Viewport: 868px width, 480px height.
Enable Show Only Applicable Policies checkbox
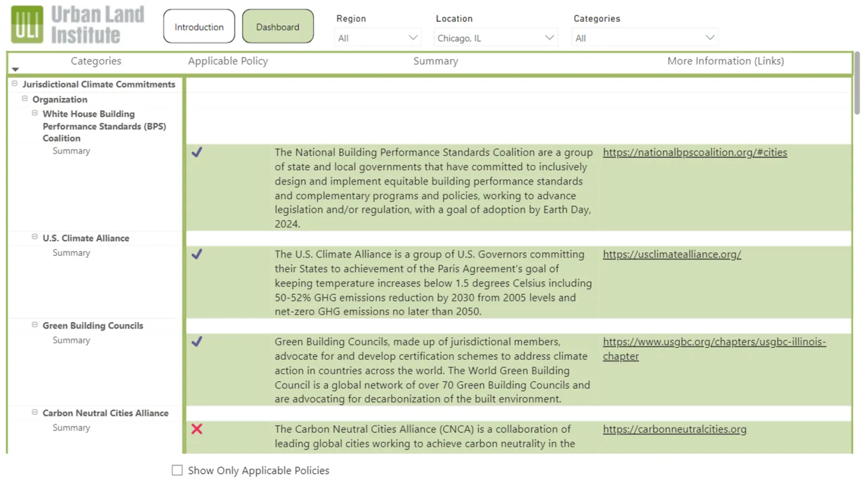[177, 470]
